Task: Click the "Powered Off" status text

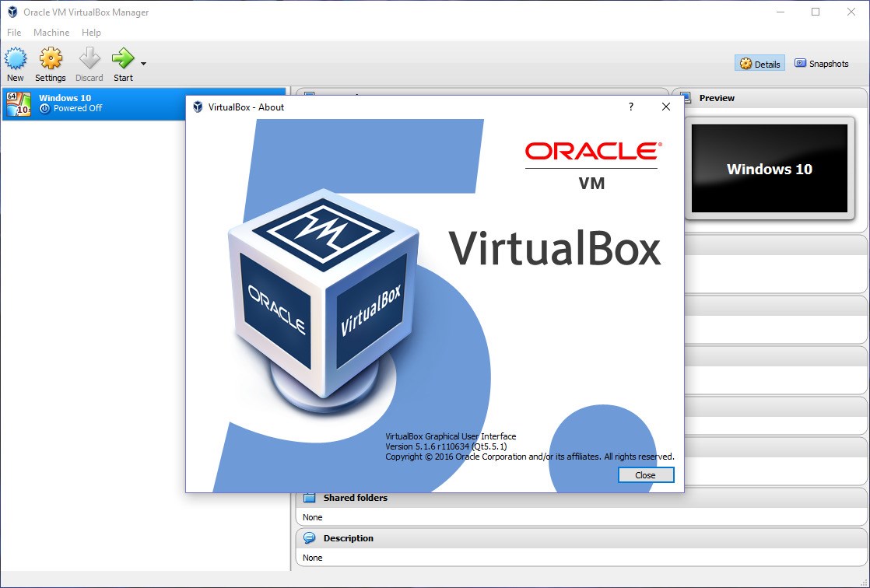Action: [78, 108]
